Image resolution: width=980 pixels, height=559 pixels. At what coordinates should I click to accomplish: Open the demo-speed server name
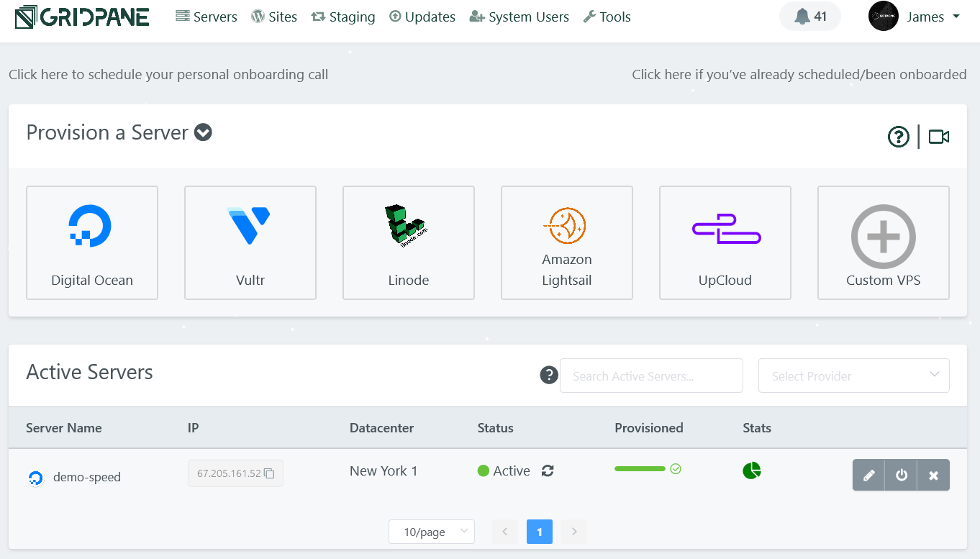[x=87, y=477]
